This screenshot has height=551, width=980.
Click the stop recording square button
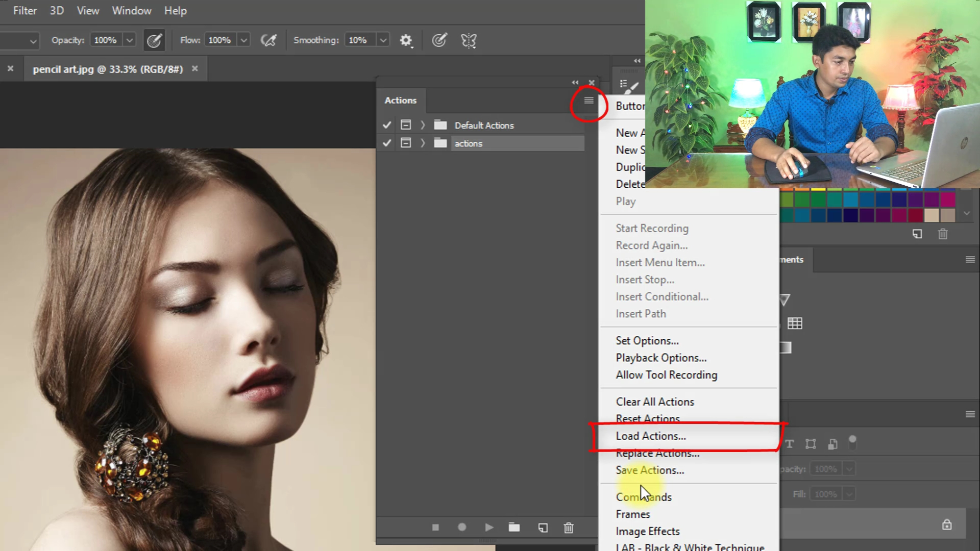[x=435, y=528]
